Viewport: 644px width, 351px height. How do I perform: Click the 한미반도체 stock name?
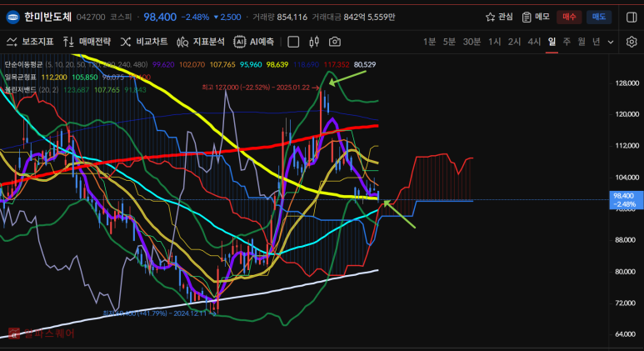(x=47, y=17)
